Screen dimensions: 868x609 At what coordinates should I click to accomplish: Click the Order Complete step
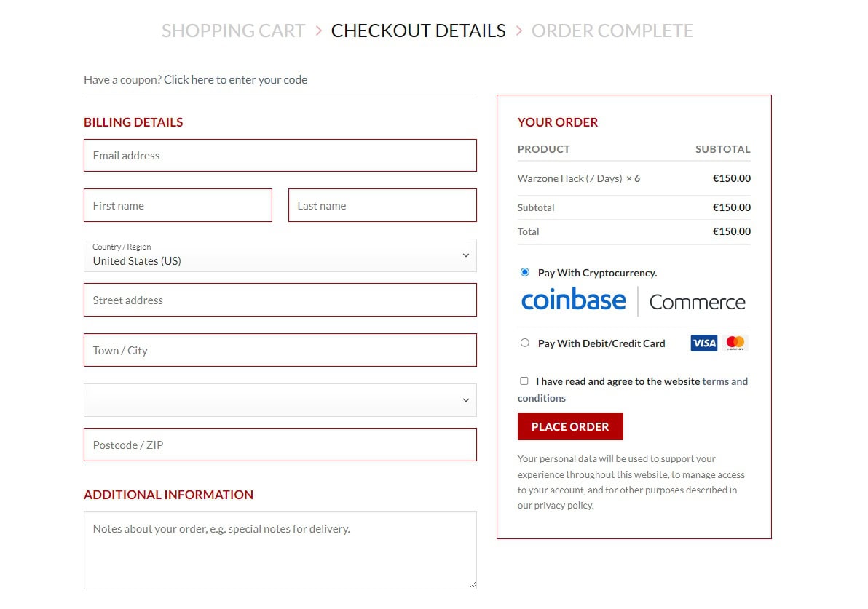[x=612, y=31]
